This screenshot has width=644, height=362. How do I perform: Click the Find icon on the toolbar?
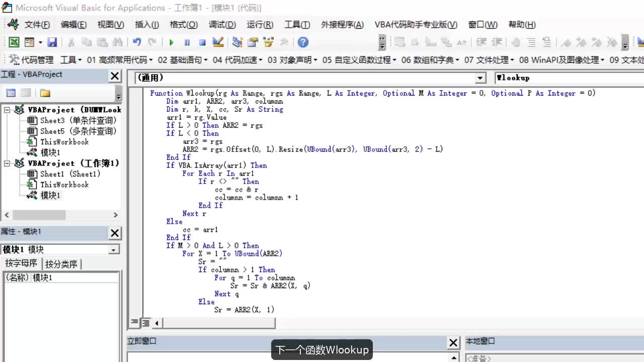click(118, 42)
